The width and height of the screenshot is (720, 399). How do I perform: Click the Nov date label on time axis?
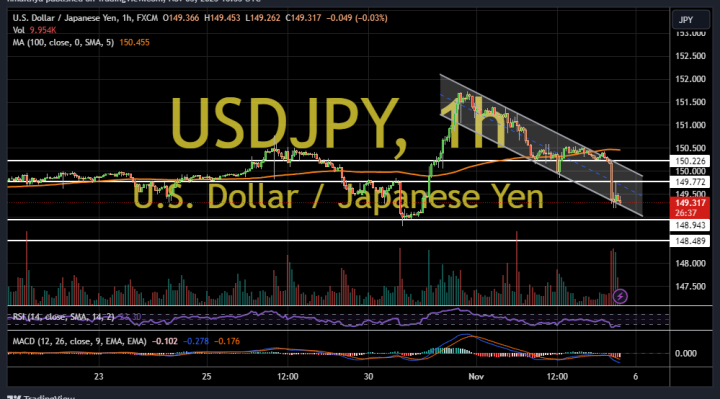click(476, 377)
